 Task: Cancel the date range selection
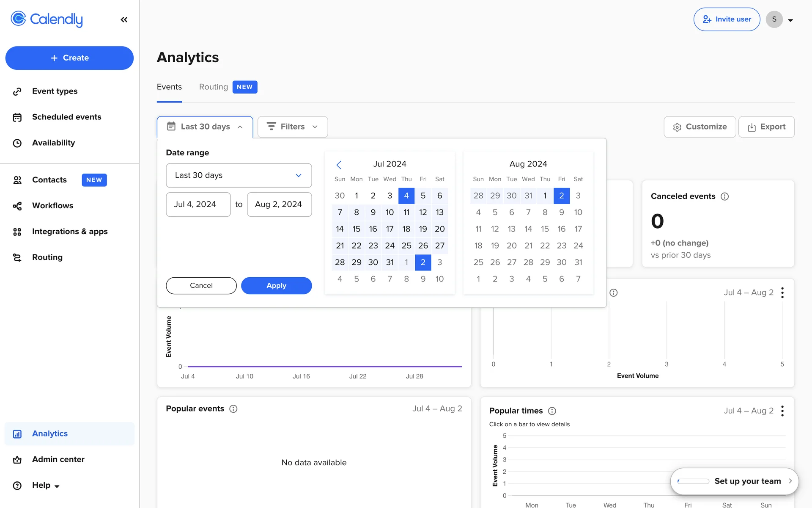coord(201,286)
